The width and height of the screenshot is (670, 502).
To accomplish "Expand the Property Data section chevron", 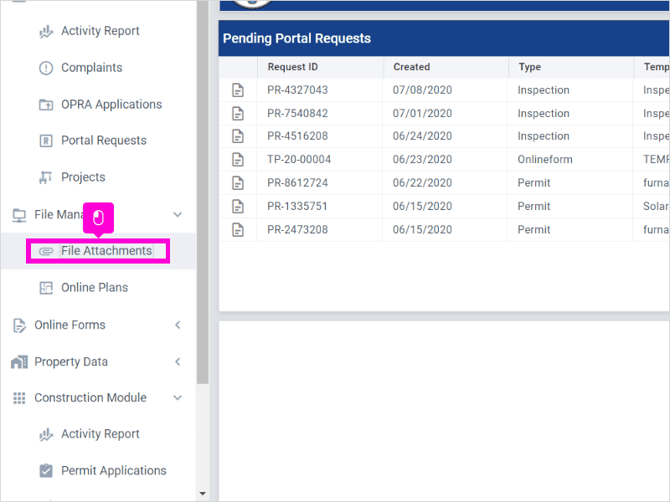I will (178, 362).
